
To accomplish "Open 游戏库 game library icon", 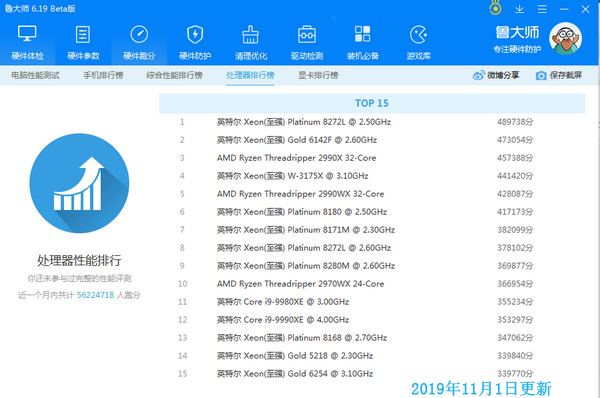I will pyautogui.click(x=418, y=34).
